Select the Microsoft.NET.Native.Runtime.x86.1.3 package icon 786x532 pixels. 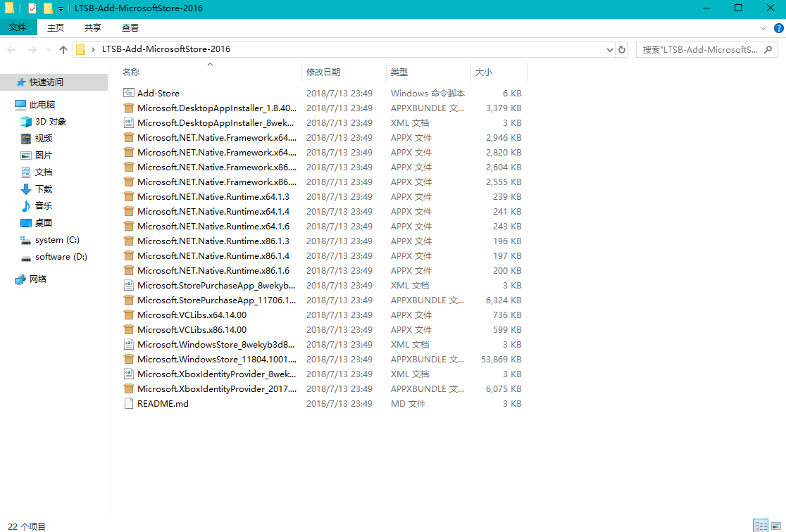pos(129,241)
